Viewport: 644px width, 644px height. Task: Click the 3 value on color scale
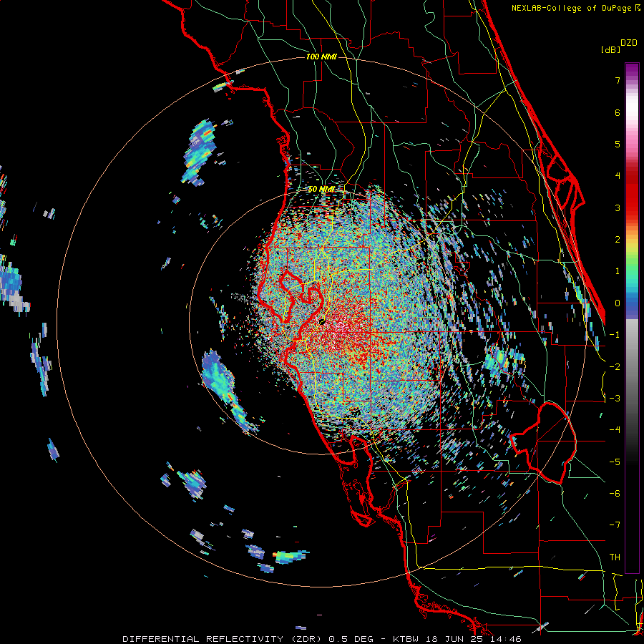[618, 208]
